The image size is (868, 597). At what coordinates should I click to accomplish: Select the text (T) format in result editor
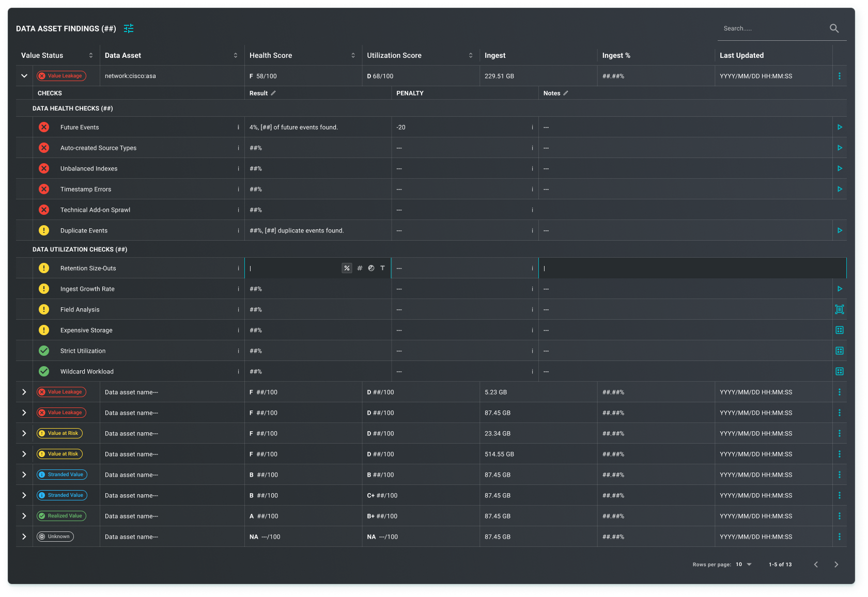coord(382,268)
